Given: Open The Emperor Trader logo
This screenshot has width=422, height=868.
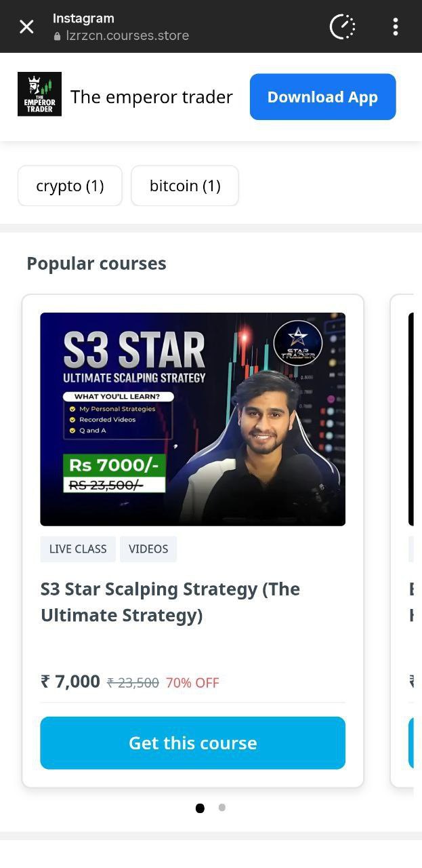Looking at the screenshot, I should coord(39,94).
